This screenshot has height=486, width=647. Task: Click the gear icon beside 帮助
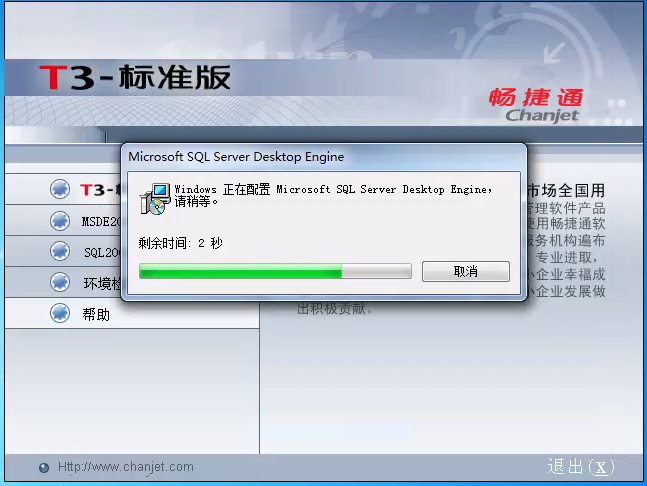pyautogui.click(x=60, y=313)
